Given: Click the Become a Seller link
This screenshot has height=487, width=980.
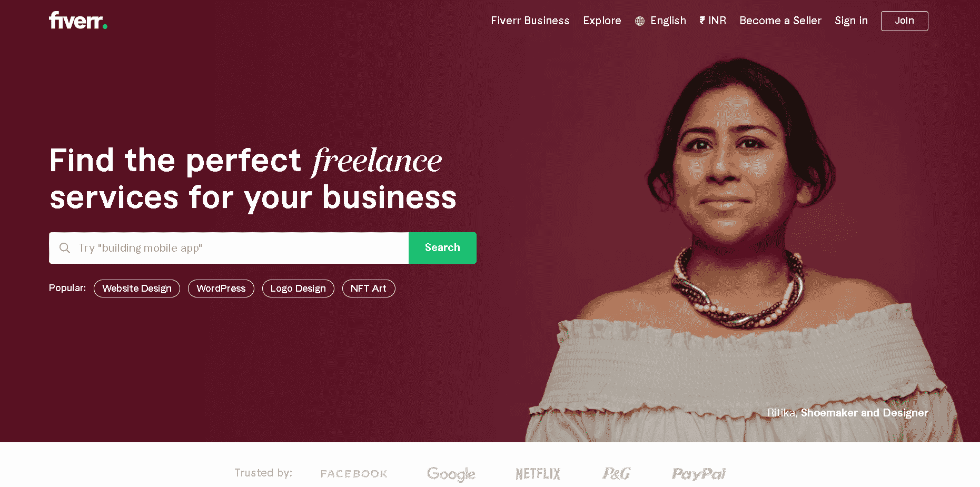Looking at the screenshot, I should click(780, 21).
